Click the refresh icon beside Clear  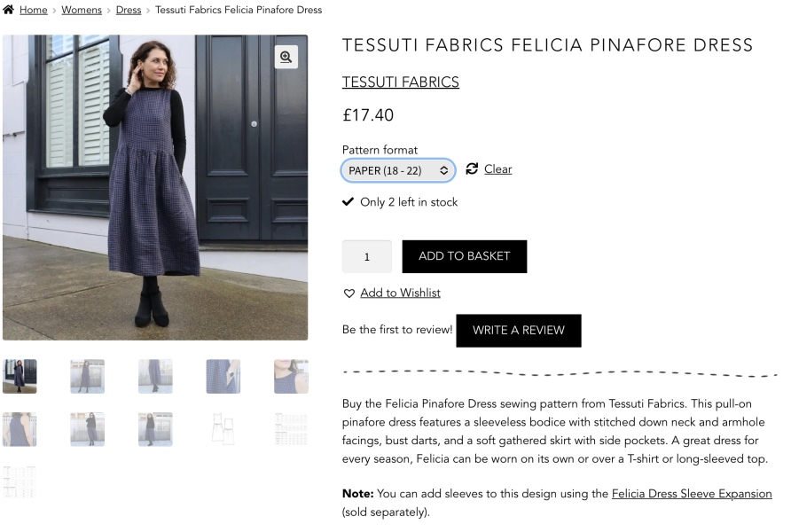point(472,168)
